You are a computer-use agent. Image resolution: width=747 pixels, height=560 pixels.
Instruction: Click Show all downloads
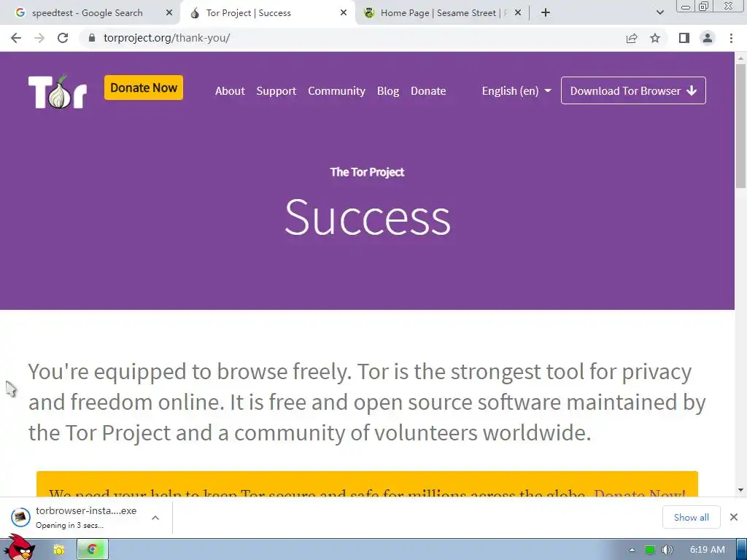coord(692,517)
